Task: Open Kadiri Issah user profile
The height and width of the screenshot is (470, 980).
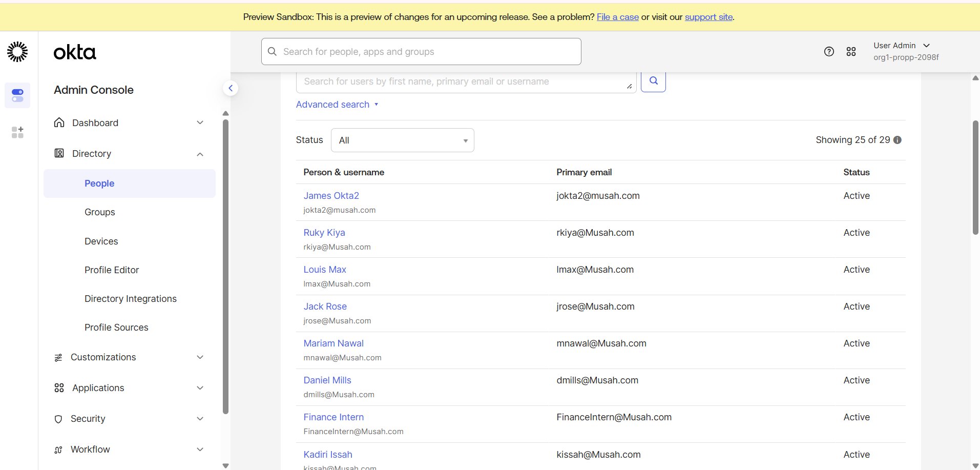Action: 328,455
